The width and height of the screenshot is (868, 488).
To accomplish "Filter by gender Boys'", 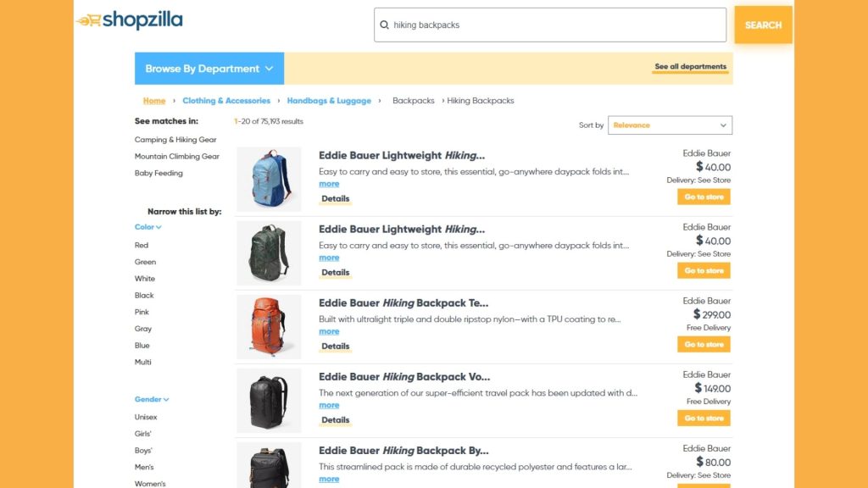I will tap(143, 451).
